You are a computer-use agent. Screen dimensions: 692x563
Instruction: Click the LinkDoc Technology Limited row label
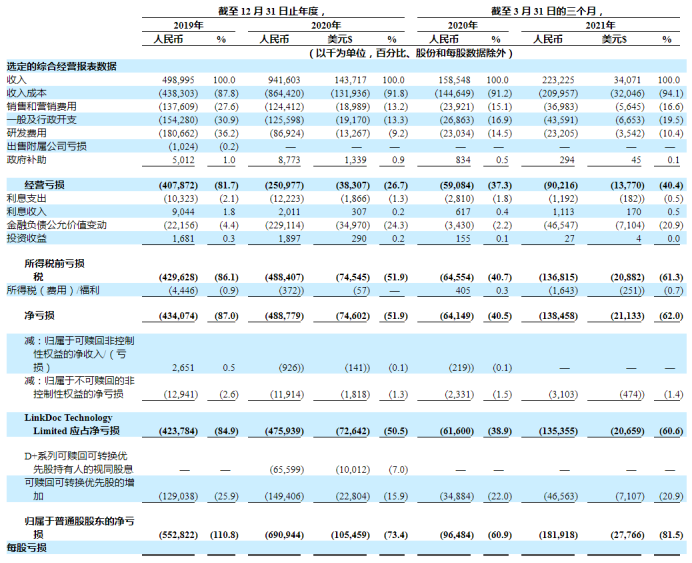(x=72, y=424)
